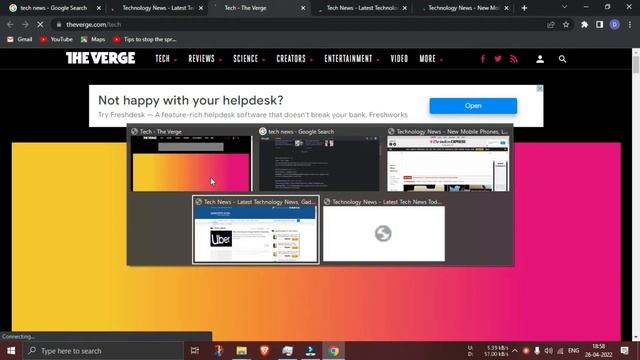The height and width of the screenshot is (360, 640).
Task: Click the address bar URL
Action: [93, 24]
